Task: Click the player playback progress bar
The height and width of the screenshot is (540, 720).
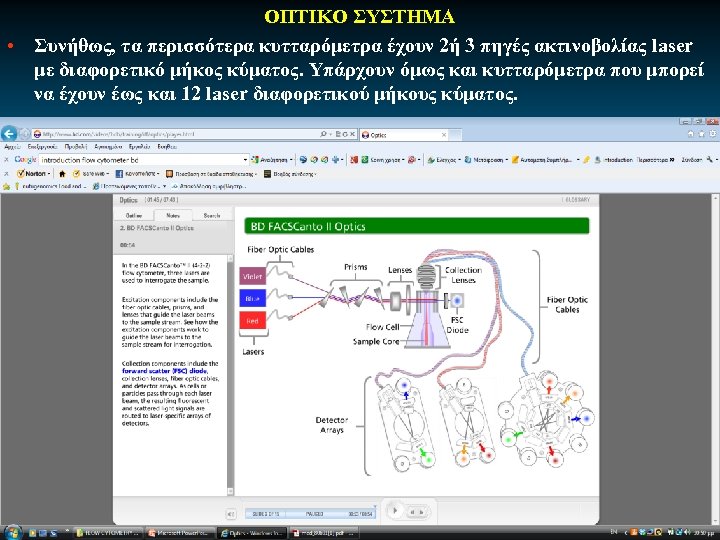Action: tap(310, 514)
